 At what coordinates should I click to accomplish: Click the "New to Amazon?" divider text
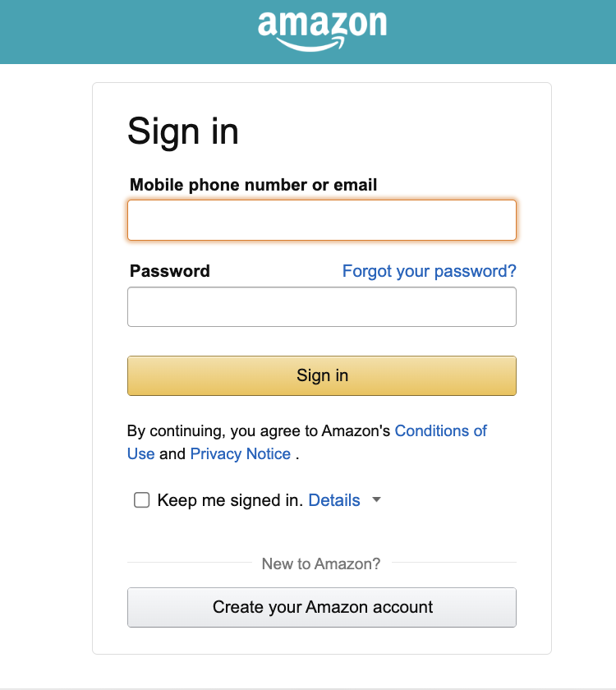tap(321, 563)
